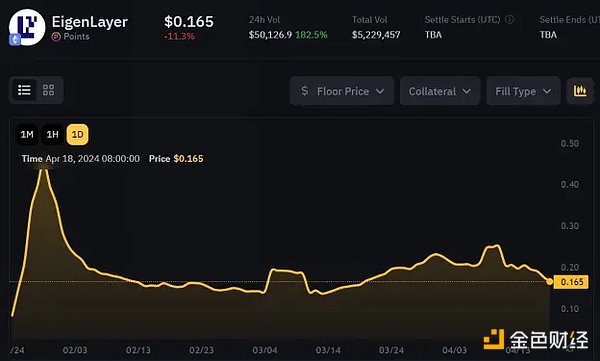The width and height of the screenshot is (600, 361).
Task: Click the 182.5% volume change value
Action: 311,35
